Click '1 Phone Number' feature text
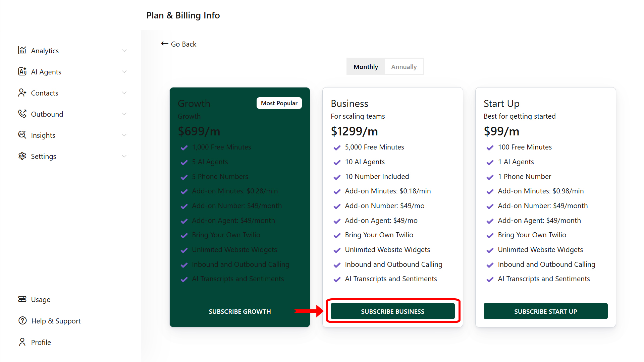644x362 pixels. pos(524,176)
